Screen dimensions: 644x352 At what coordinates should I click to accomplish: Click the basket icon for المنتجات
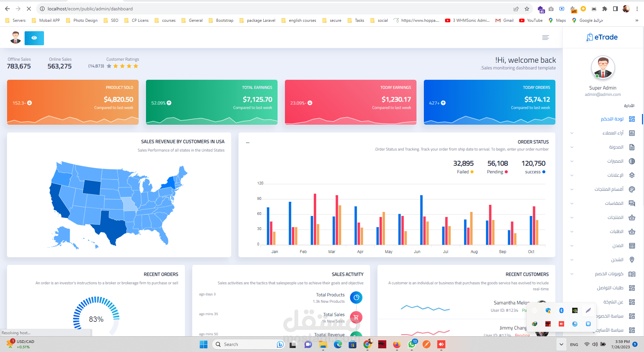pos(632,218)
